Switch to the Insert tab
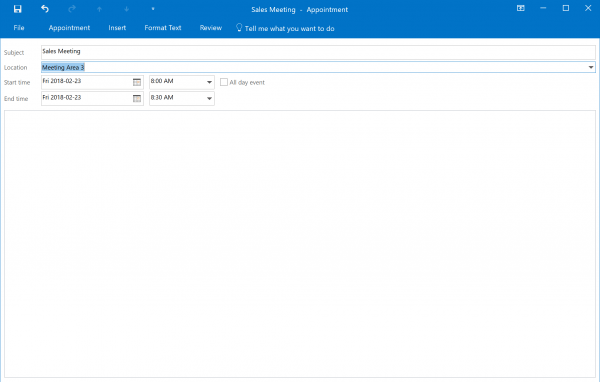This screenshot has height=382, width=600. point(117,28)
